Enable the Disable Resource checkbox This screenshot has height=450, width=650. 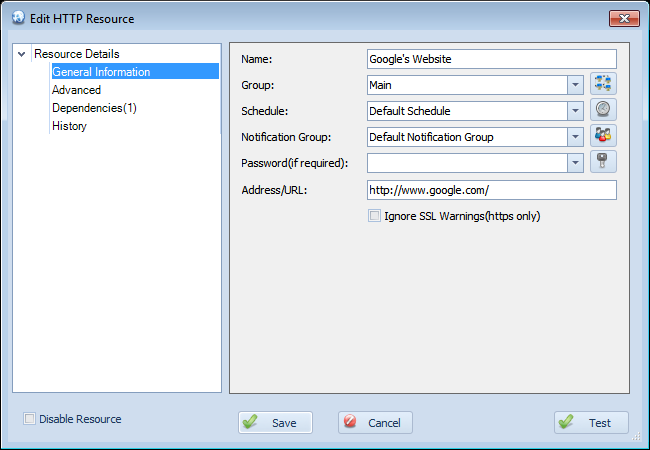[29, 419]
